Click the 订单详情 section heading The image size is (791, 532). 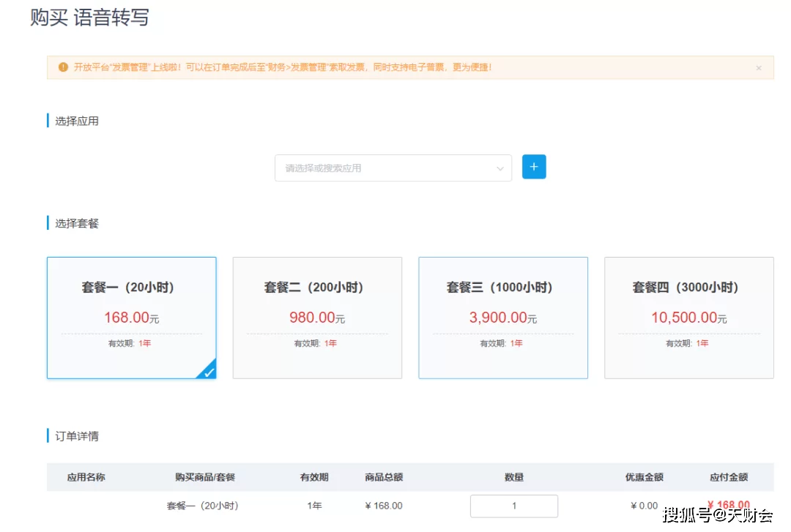pos(77,436)
